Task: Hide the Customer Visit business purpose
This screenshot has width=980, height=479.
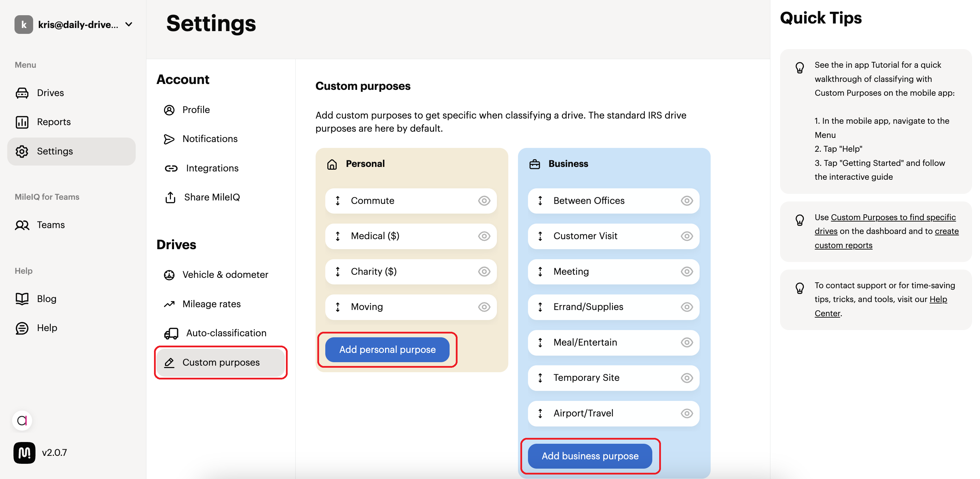Action: pos(687,236)
